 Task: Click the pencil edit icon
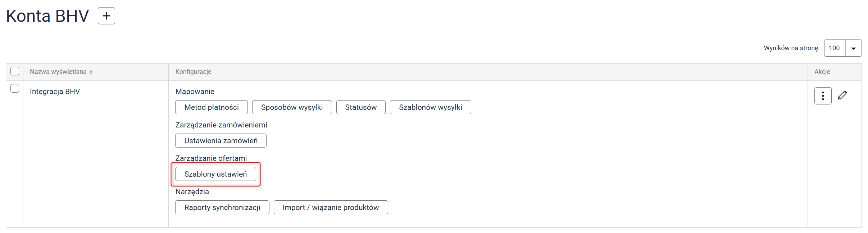(x=842, y=95)
